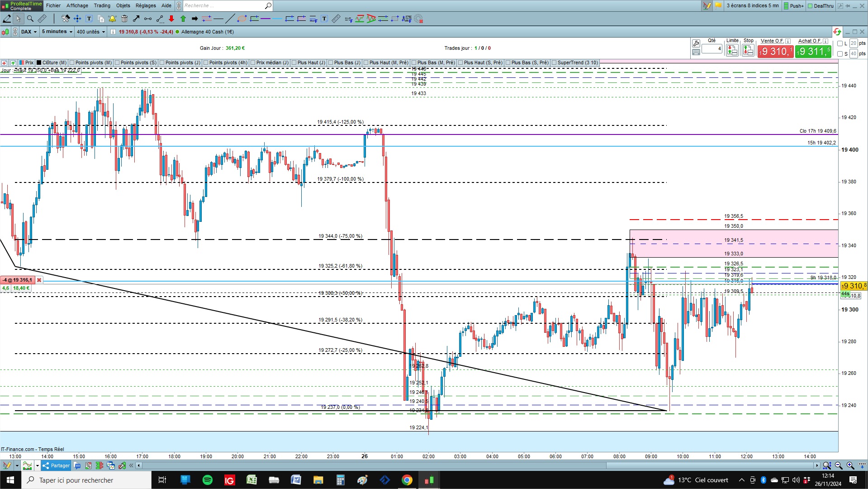Toggle Points pivots (M) indicator checkbox
The image size is (868, 489).
pos(72,62)
